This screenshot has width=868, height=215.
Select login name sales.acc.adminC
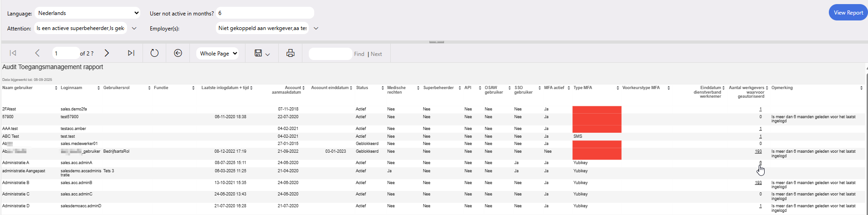point(77,194)
